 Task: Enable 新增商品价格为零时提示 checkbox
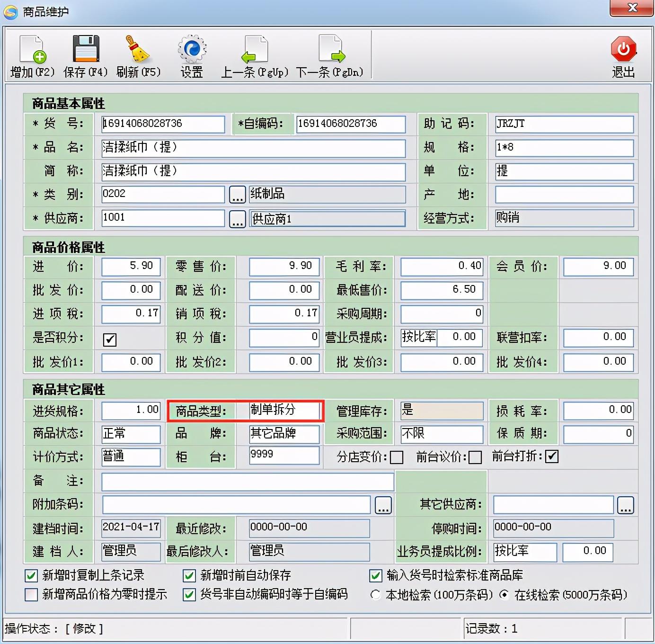click(31, 594)
